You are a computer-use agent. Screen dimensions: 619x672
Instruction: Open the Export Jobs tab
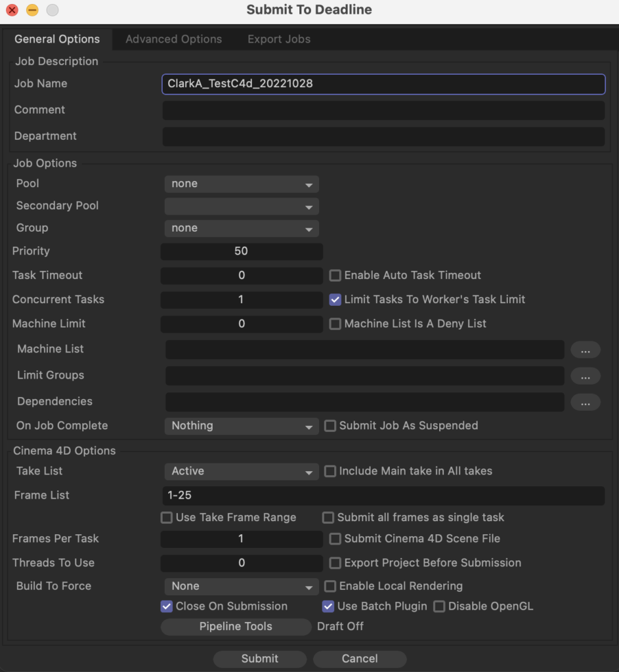point(279,39)
